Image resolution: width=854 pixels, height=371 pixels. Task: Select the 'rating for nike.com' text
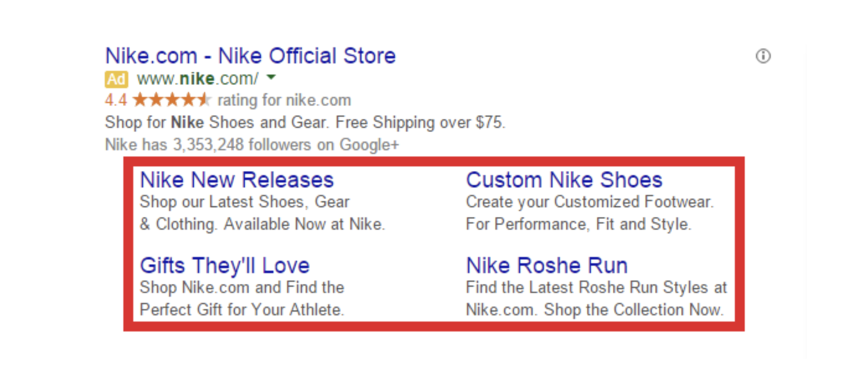pos(284,101)
